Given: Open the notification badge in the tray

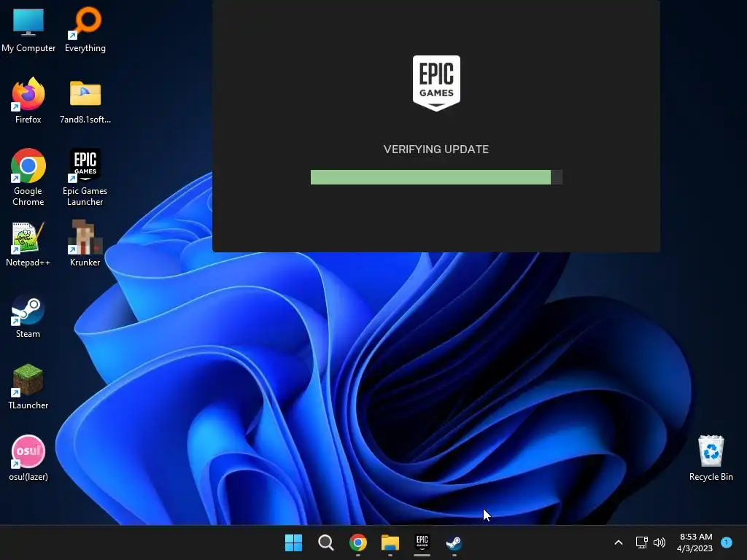Looking at the screenshot, I should (727, 542).
